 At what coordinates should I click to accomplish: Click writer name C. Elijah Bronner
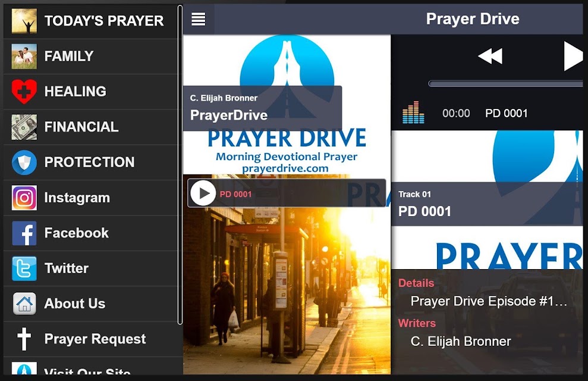(x=461, y=341)
